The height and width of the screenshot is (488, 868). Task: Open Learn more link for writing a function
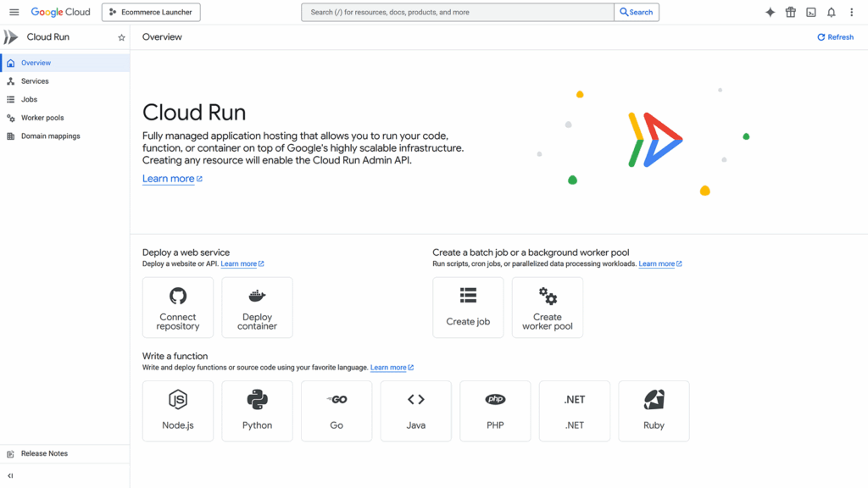tap(392, 368)
